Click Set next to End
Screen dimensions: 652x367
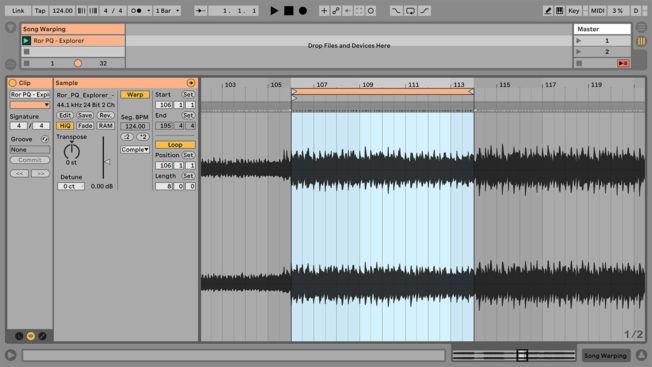[188, 115]
